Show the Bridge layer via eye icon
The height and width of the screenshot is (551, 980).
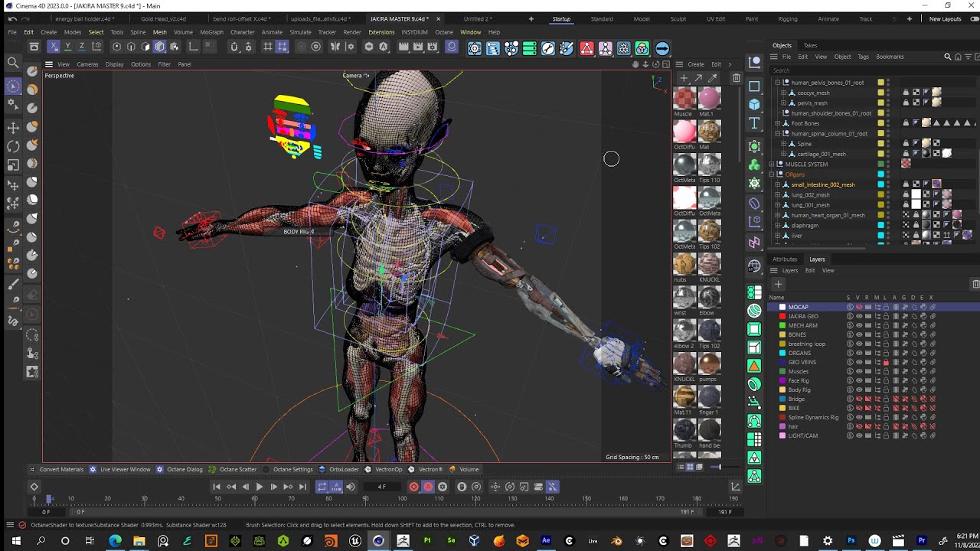(x=858, y=399)
